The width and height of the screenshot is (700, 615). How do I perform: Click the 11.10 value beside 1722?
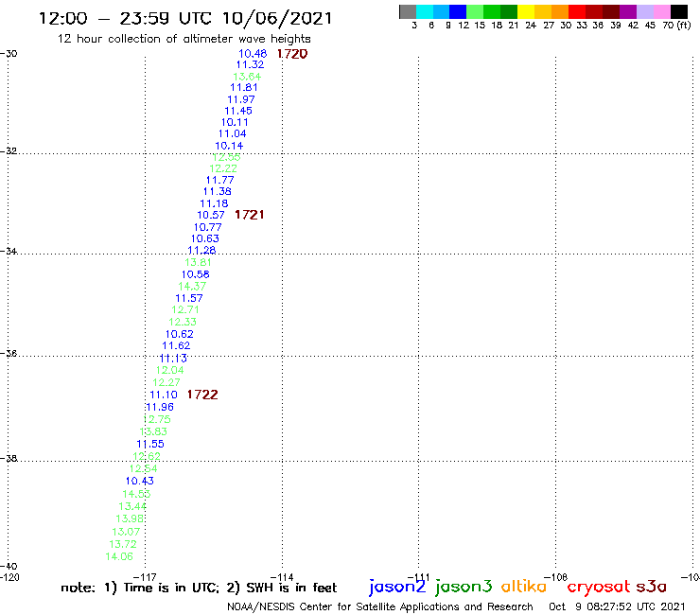coord(164,395)
